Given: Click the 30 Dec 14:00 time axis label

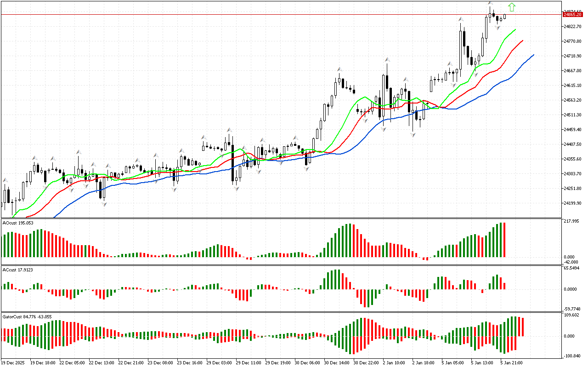Looking at the screenshot, I should pos(337,362).
